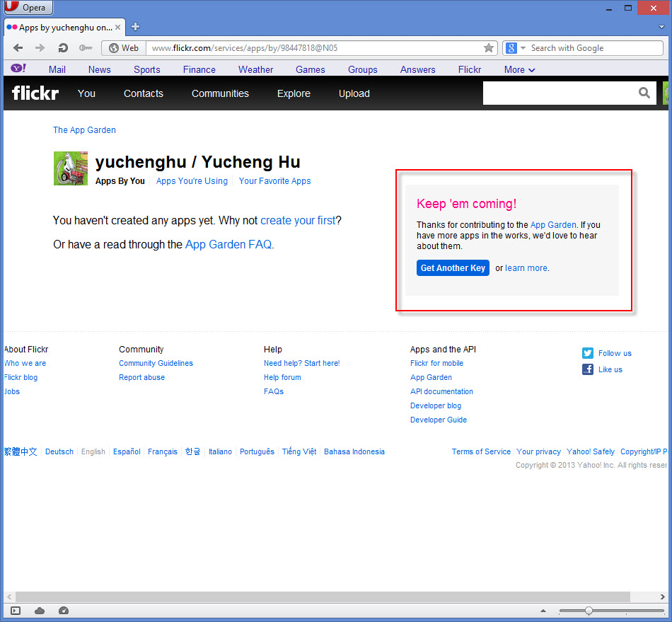Open the zoom options arrow near slider
The height and width of the screenshot is (622, 672).
coord(543,611)
